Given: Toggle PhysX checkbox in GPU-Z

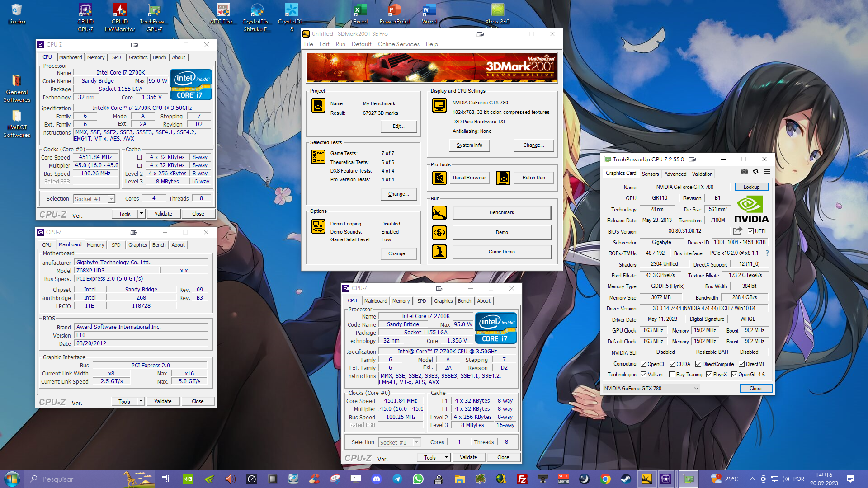Looking at the screenshot, I should click(709, 375).
